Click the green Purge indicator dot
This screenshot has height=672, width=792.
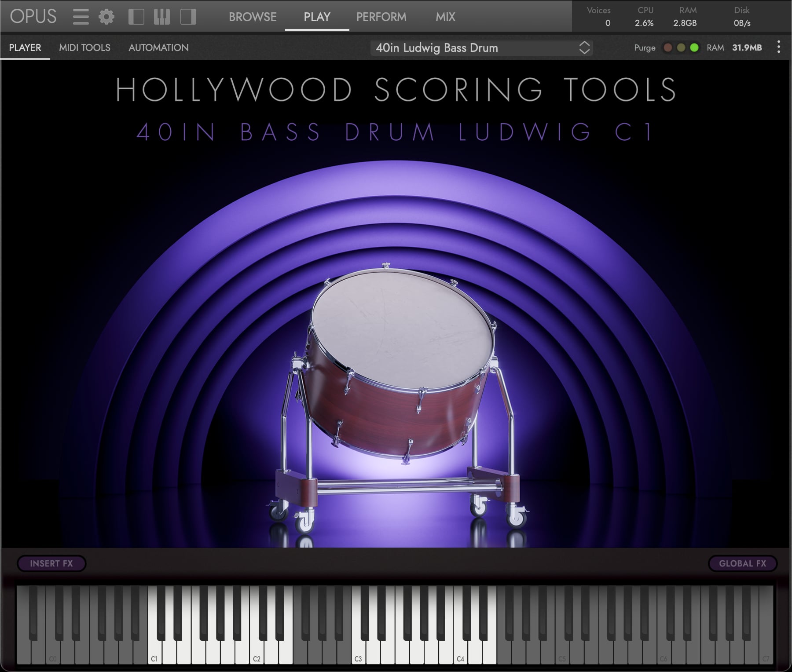tap(695, 47)
